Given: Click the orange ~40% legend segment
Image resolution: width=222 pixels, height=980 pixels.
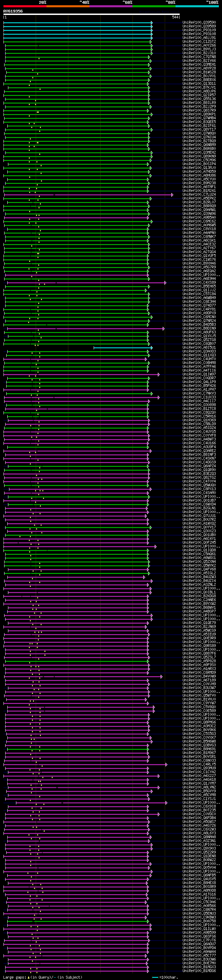Looking at the screenshot, I should (x=68, y=6).
